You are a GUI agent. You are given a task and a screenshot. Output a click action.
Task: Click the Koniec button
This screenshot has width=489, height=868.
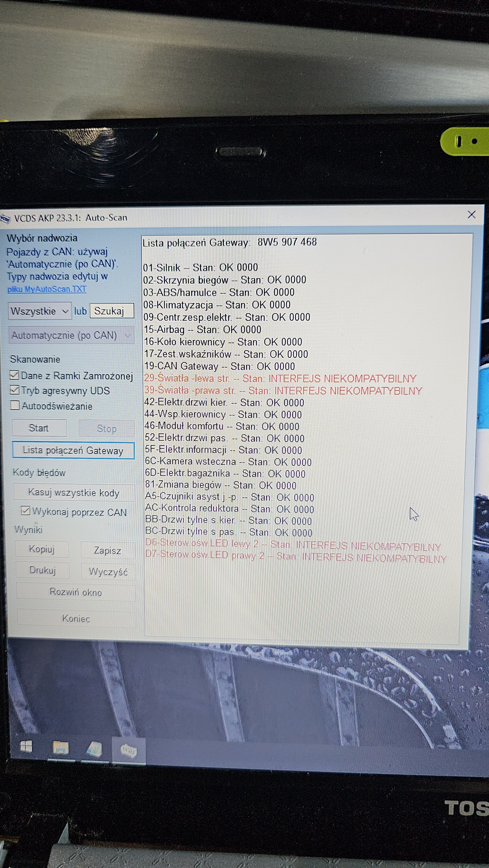click(x=77, y=618)
